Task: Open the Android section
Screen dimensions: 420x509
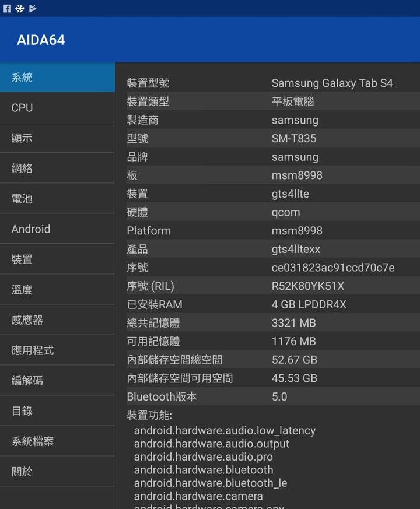Action: point(58,229)
